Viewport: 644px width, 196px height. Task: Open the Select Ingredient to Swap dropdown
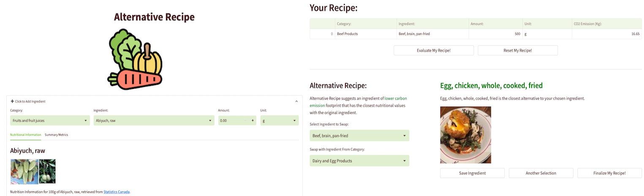[359, 136]
